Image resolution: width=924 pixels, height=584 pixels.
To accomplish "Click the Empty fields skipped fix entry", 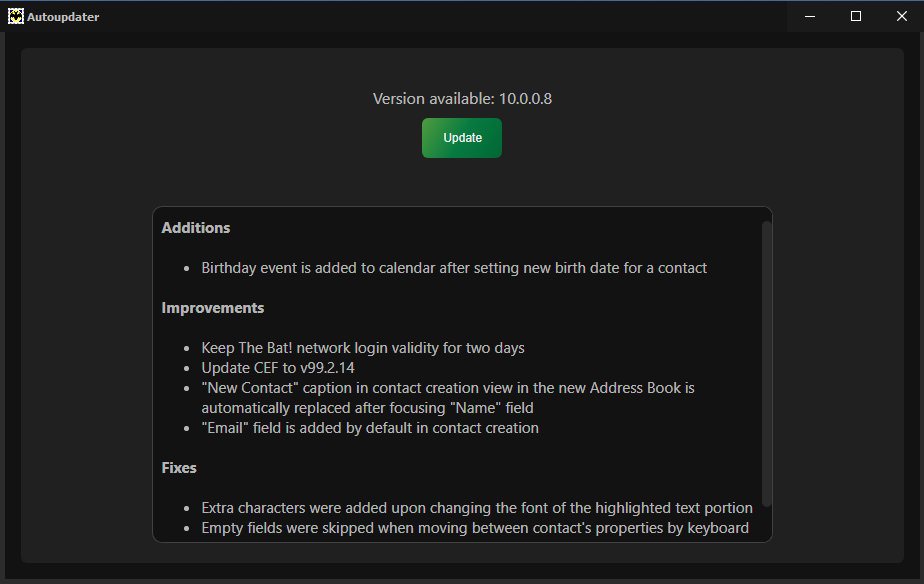I will tap(475, 528).
